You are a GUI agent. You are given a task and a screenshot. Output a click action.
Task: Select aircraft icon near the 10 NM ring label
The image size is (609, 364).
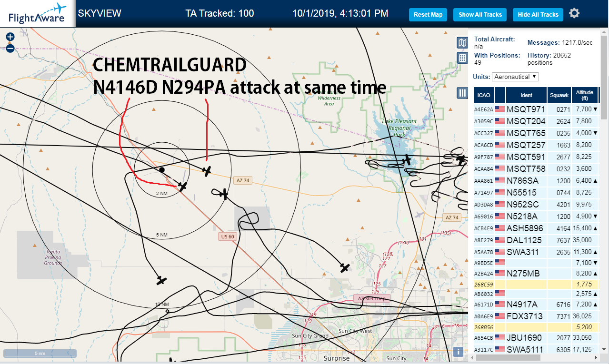(x=162, y=280)
